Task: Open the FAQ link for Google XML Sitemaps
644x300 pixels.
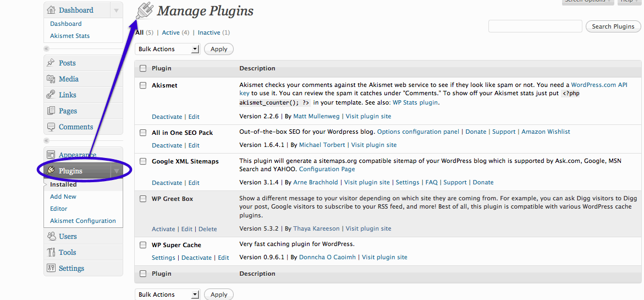Action: (432, 182)
